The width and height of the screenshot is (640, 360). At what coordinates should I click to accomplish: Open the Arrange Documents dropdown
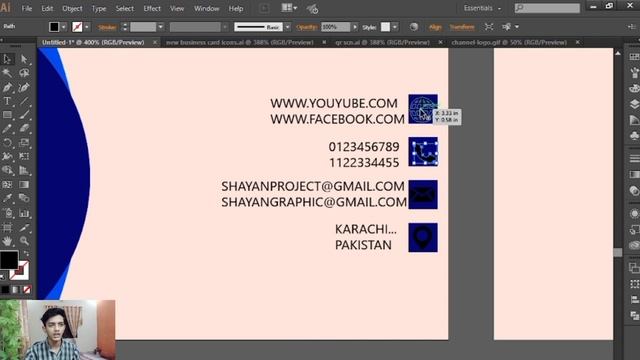[x=289, y=8]
